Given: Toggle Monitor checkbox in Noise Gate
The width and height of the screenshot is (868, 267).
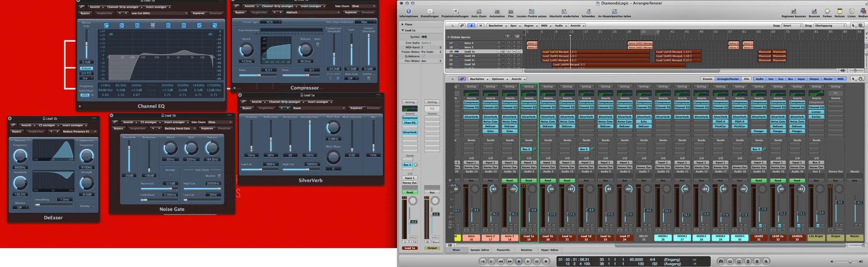Looking at the screenshot, I should [x=219, y=176].
